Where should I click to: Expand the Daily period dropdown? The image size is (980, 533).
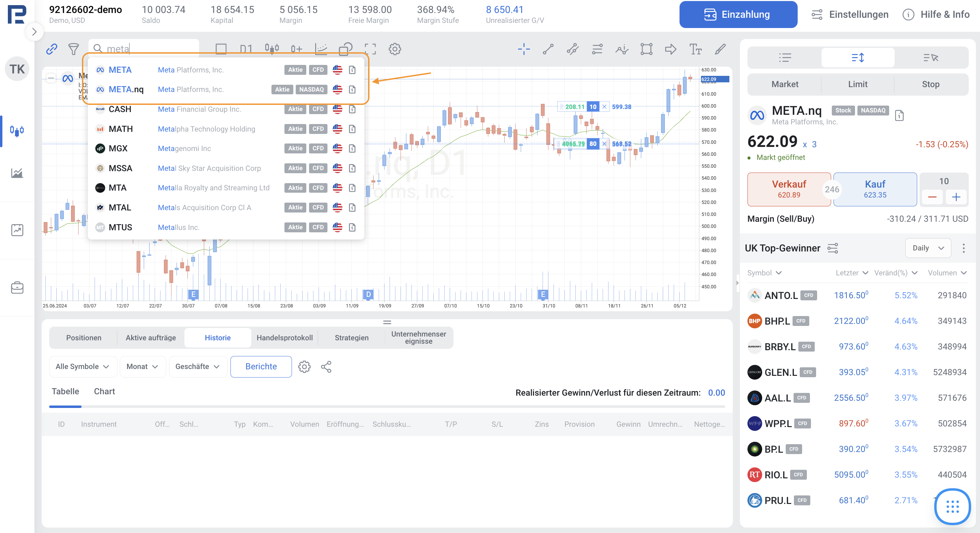click(928, 248)
